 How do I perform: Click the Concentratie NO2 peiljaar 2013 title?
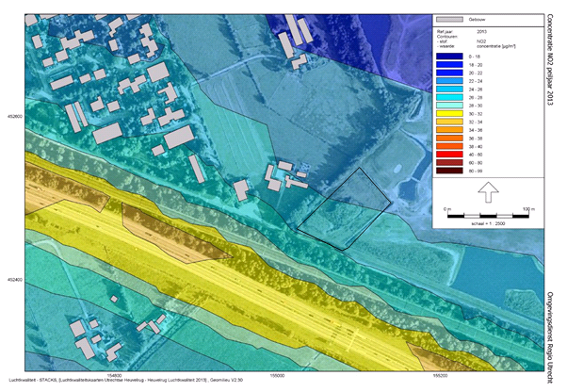(x=550, y=60)
